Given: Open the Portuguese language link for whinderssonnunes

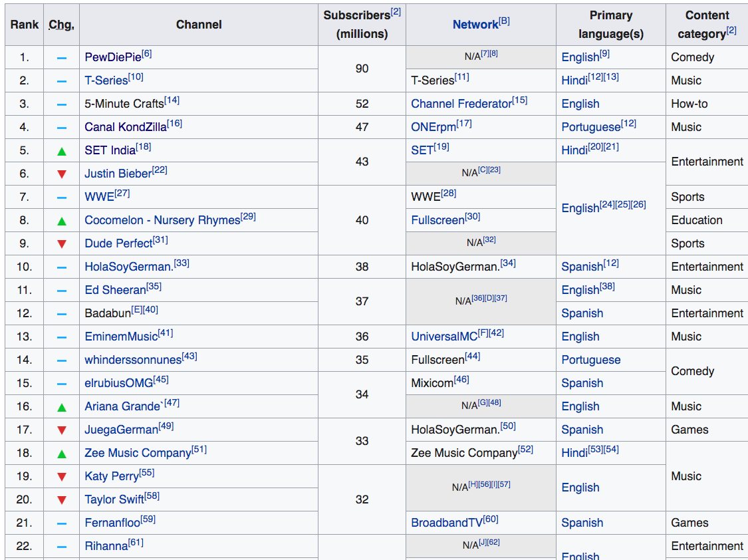Looking at the screenshot, I should point(590,360).
